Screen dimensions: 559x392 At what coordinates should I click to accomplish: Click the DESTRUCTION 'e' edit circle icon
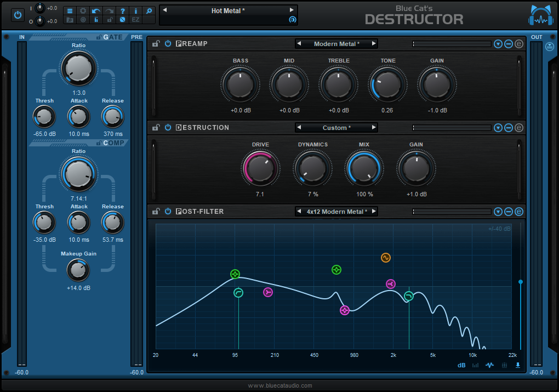(518, 128)
